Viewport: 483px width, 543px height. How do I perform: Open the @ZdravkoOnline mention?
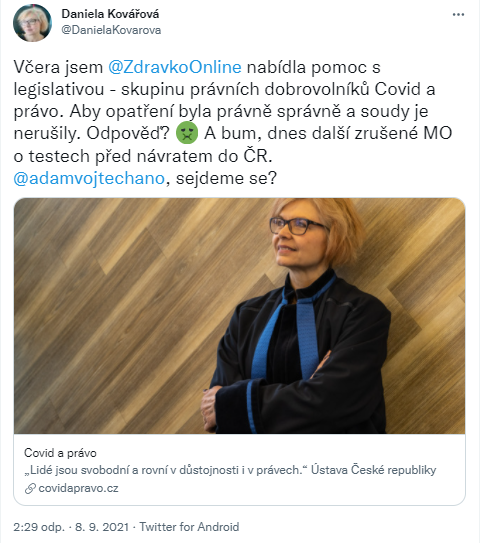coord(175,67)
